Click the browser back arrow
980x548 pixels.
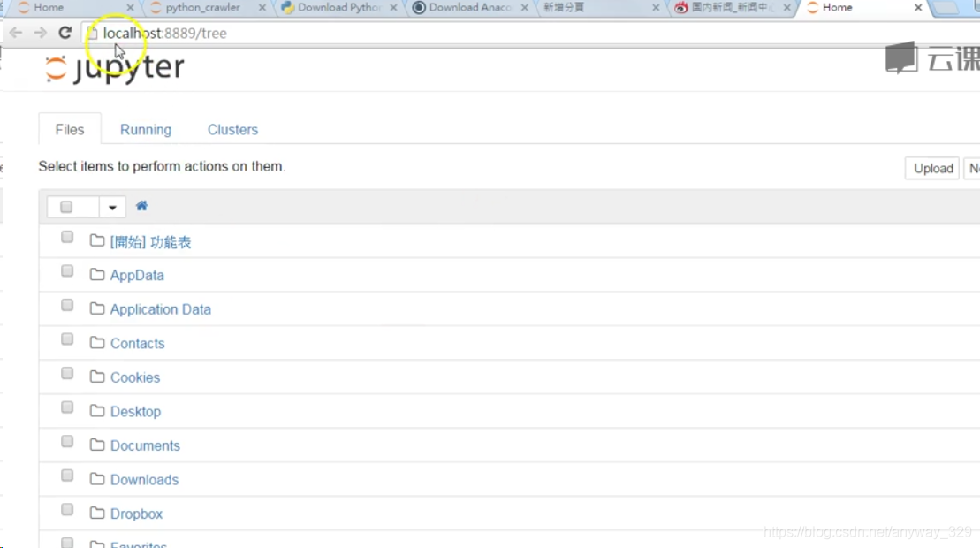tap(16, 33)
